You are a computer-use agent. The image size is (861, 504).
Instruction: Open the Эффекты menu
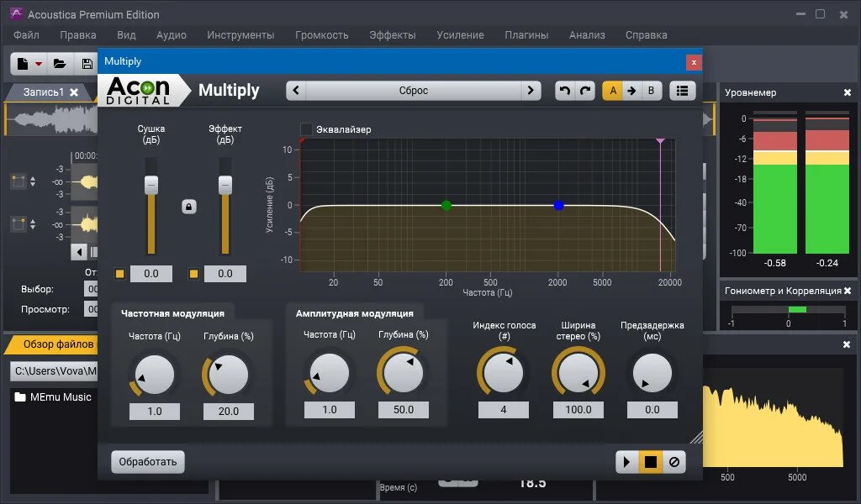tap(392, 35)
